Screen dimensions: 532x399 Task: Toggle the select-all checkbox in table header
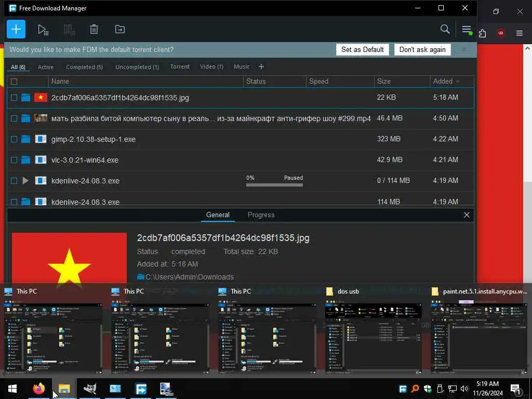coord(14,82)
